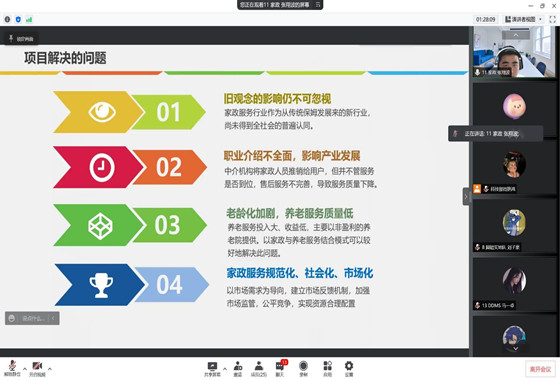Open the share screen icon
Screen dimensions: 560x380
tap(212, 369)
